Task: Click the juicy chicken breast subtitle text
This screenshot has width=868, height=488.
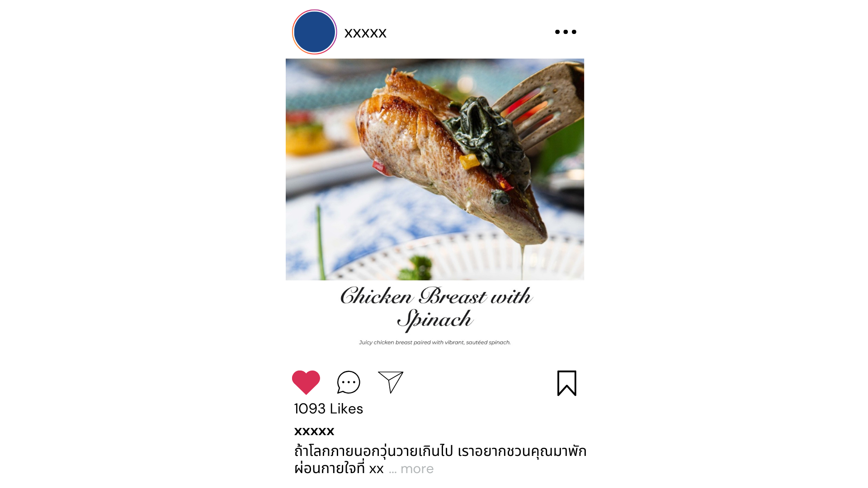Action: [x=435, y=343]
